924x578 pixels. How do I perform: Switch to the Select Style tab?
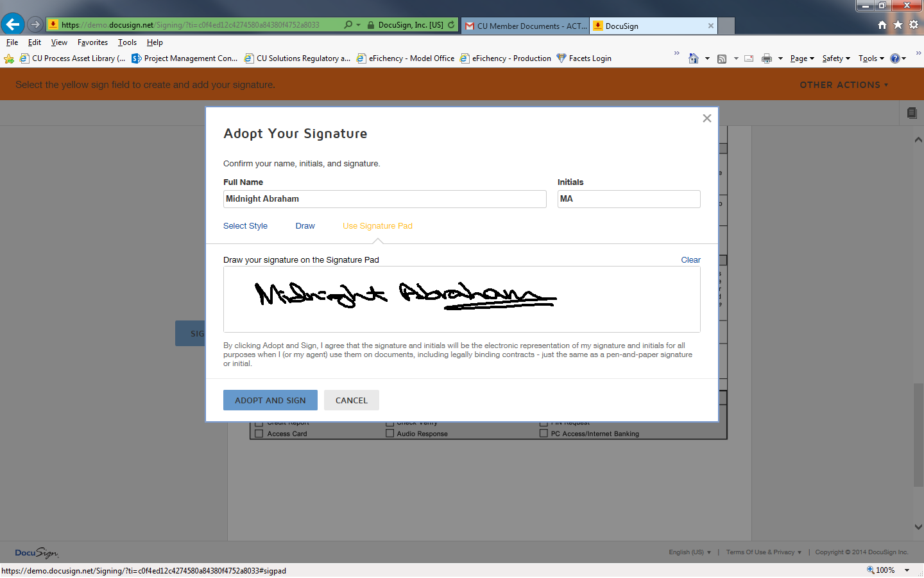click(245, 226)
